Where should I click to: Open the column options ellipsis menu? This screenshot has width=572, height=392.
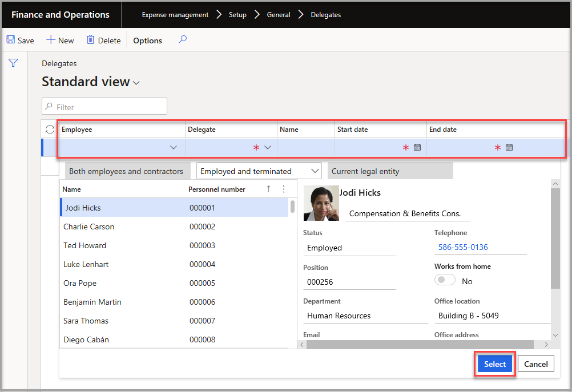tap(284, 189)
